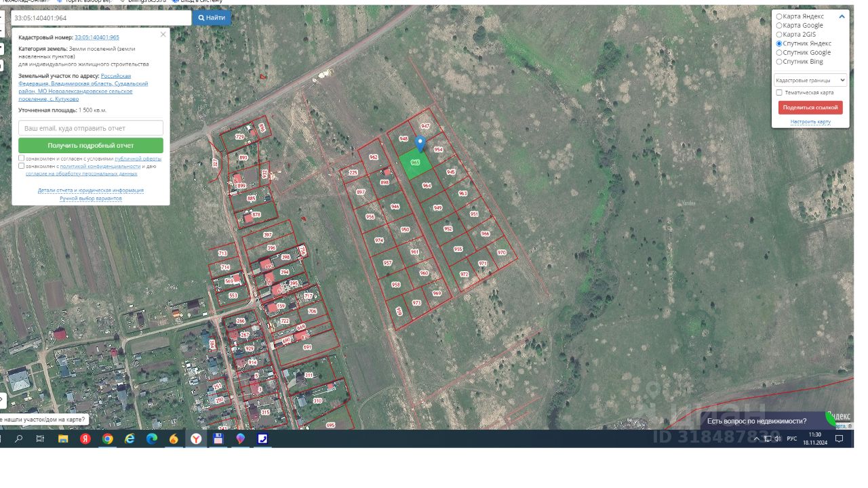Select parcel 950 on the map

(406, 230)
